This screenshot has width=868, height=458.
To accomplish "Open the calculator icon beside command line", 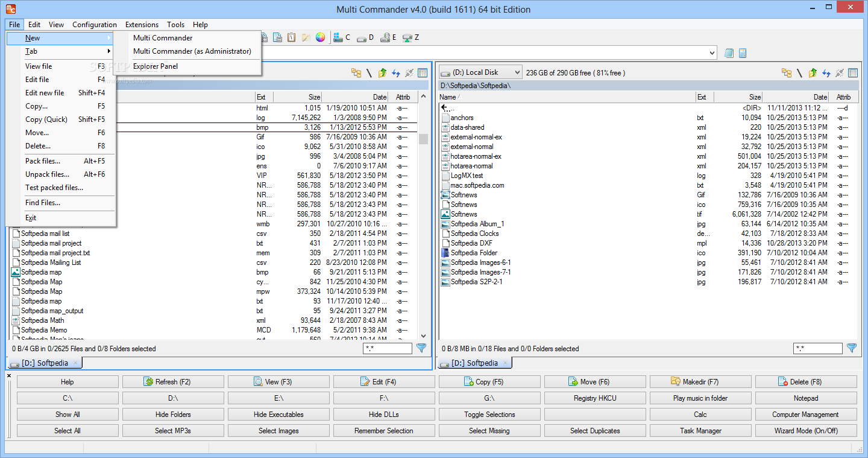I will coord(743,53).
